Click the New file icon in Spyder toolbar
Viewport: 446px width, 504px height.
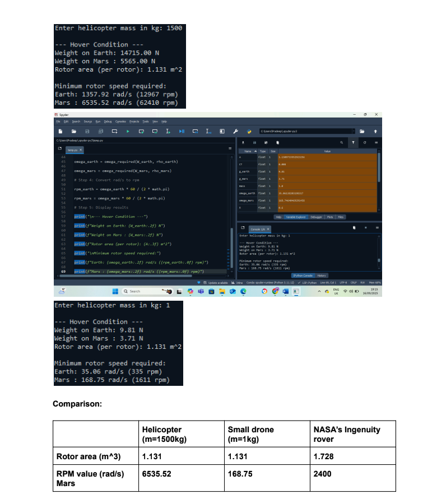point(60,131)
